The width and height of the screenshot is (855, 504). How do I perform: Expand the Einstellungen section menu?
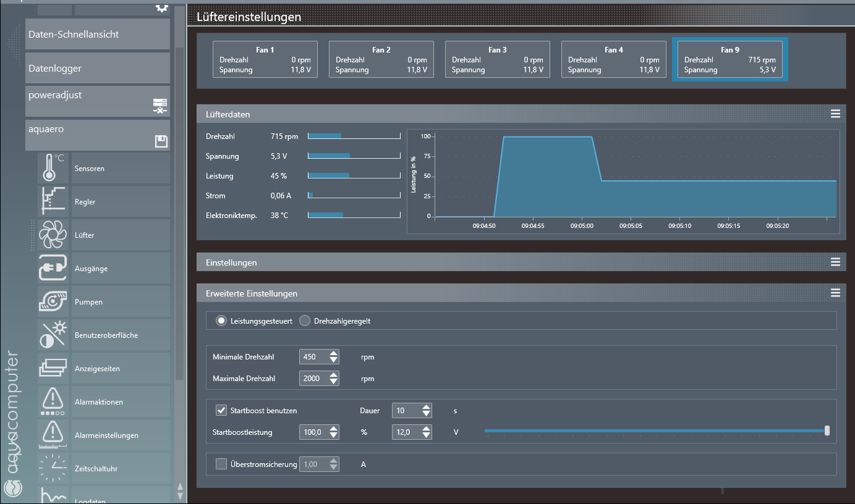click(x=835, y=262)
